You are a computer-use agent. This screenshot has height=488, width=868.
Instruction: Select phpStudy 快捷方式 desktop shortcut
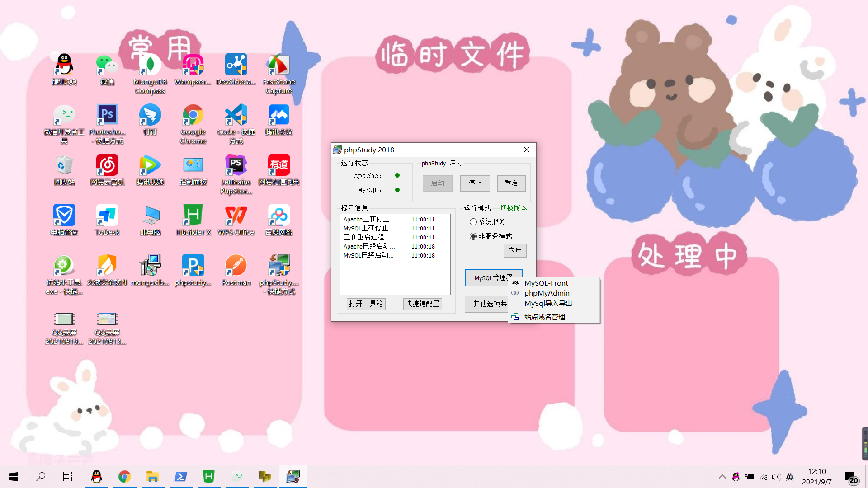click(279, 275)
